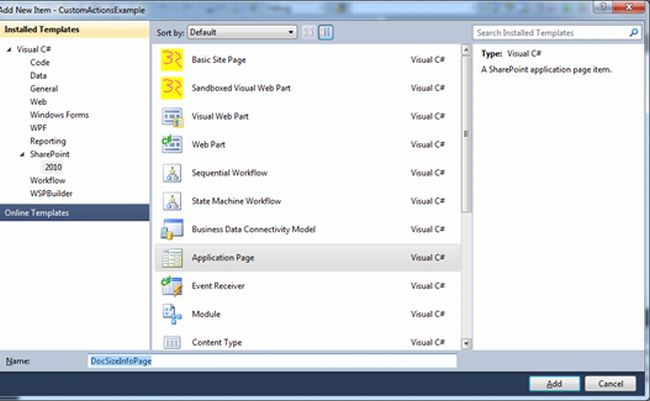
Task: Click the Application Page template icon
Action: click(x=172, y=258)
